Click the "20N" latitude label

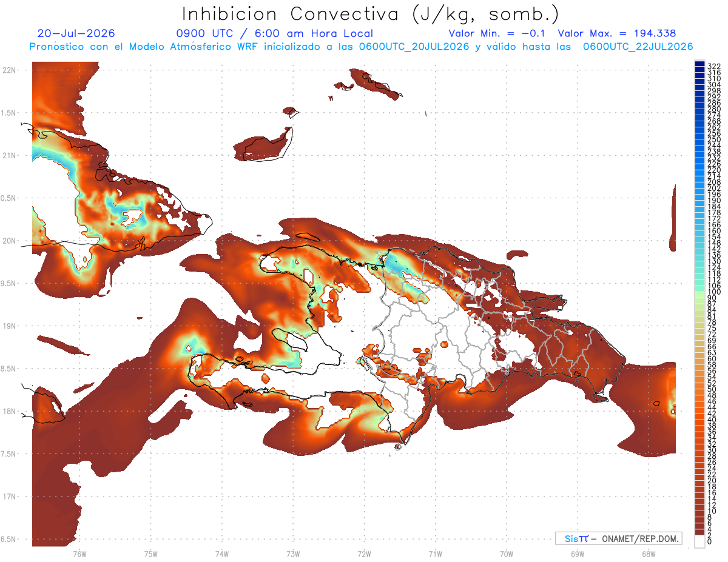point(9,241)
